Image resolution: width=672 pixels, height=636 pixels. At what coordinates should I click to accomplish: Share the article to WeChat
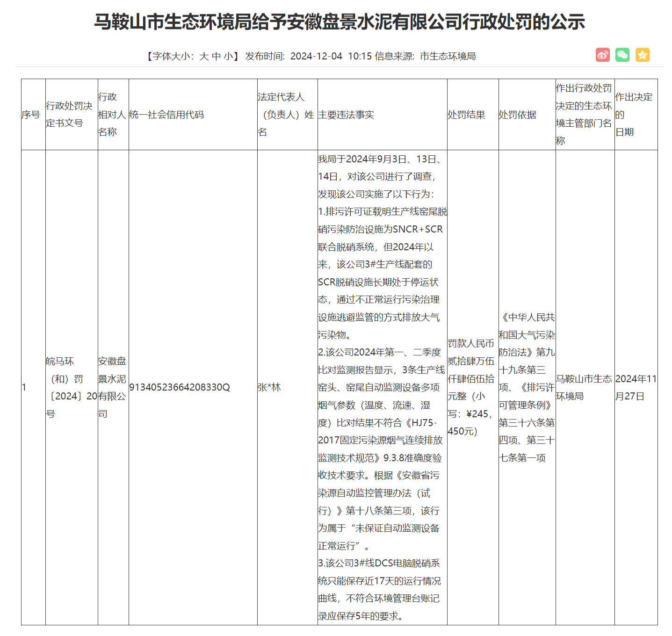tap(622, 55)
